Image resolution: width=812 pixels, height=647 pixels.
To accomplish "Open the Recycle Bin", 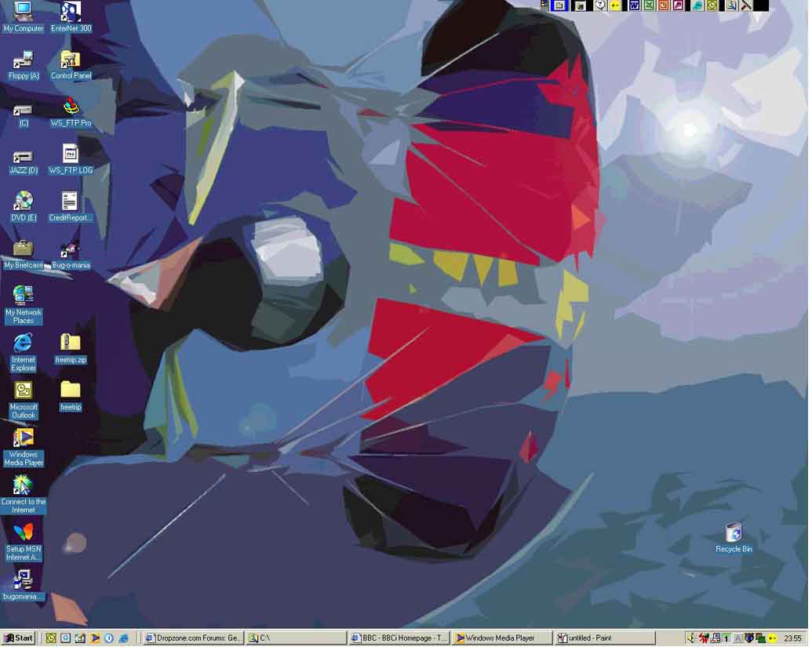I will click(734, 533).
